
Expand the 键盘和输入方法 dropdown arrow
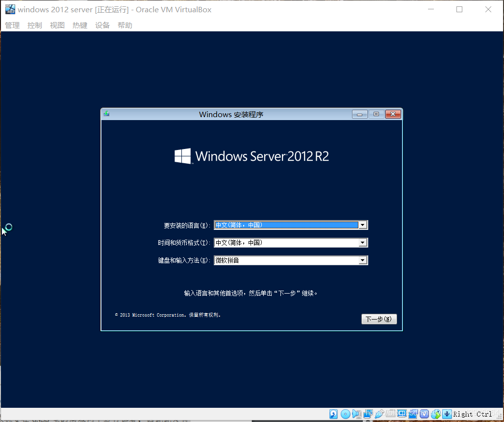click(363, 260)
